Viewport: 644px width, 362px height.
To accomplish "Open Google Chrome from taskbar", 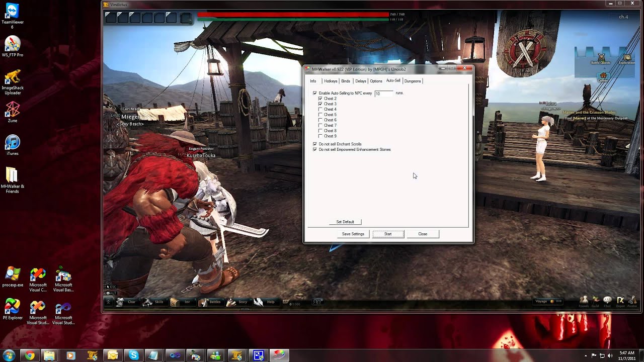I will click(30, 355).
